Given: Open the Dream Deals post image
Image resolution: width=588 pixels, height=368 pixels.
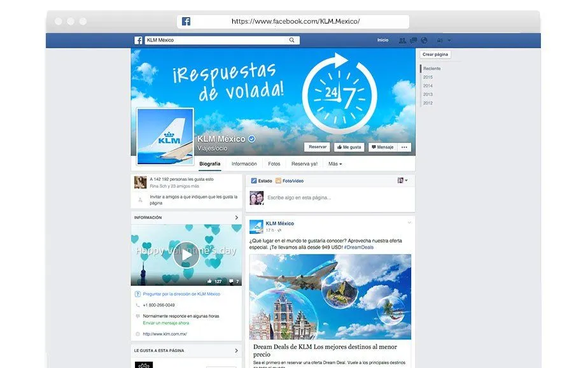Looking at the screenshot, I should click(330, 297).
